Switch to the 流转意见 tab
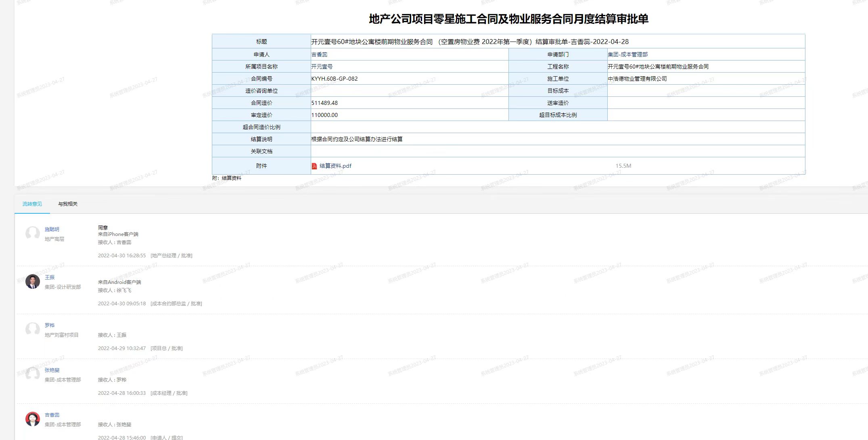 (32, 204)
